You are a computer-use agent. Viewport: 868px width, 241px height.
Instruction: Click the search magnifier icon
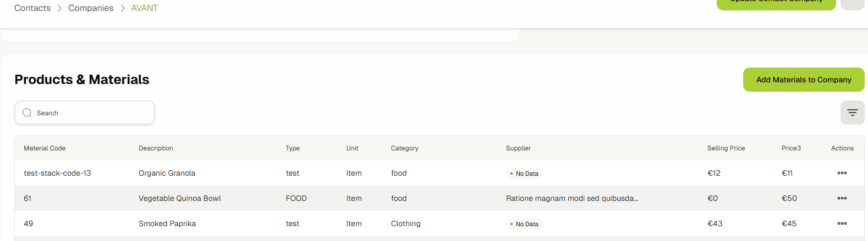click(x=27, y=113)
